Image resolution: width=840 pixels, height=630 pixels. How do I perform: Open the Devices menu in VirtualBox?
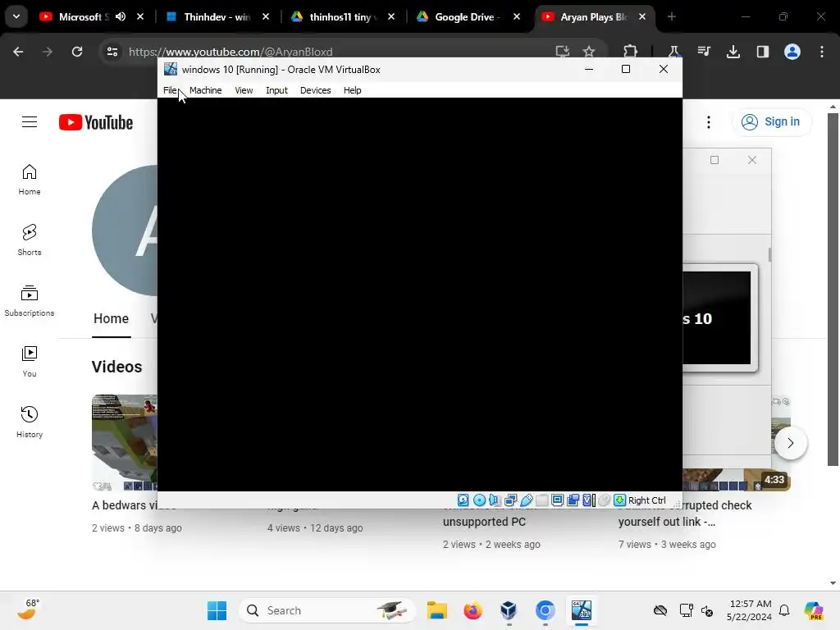tap(316, 90)
